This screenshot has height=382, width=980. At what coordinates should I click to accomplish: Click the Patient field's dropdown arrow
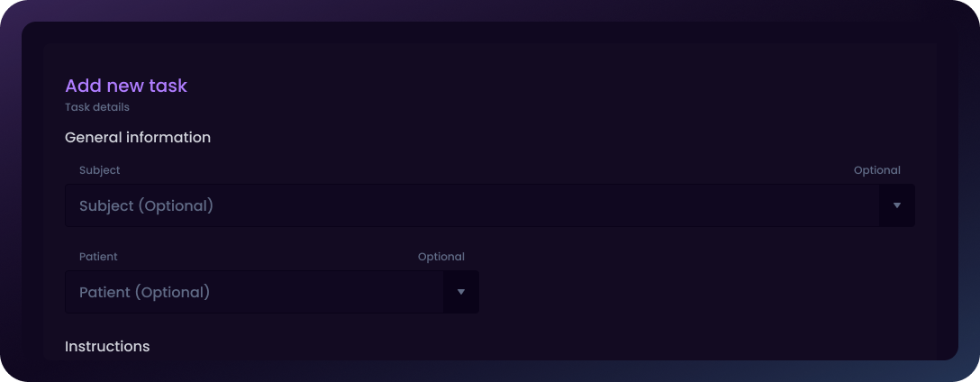pos(460,292)
